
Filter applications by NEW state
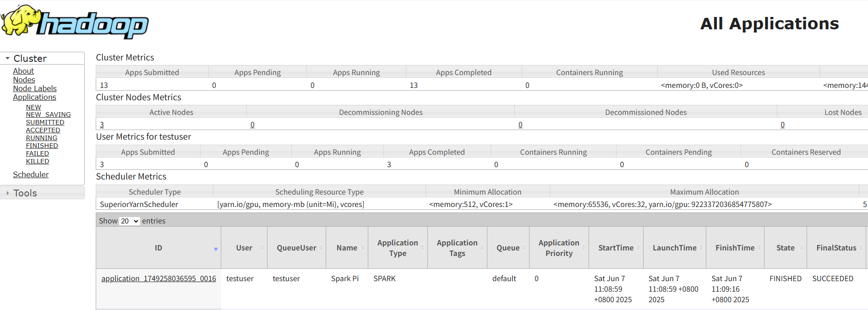[x=33, y=107]
